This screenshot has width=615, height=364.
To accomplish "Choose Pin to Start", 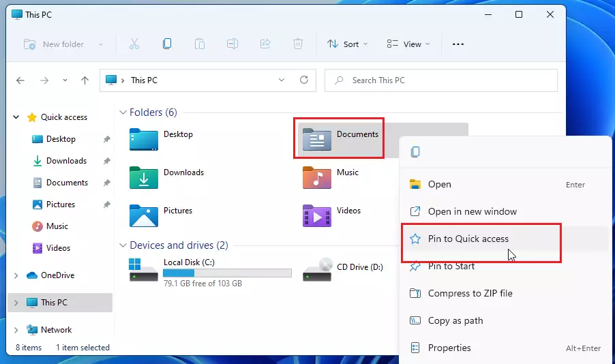I will [505, 267].
